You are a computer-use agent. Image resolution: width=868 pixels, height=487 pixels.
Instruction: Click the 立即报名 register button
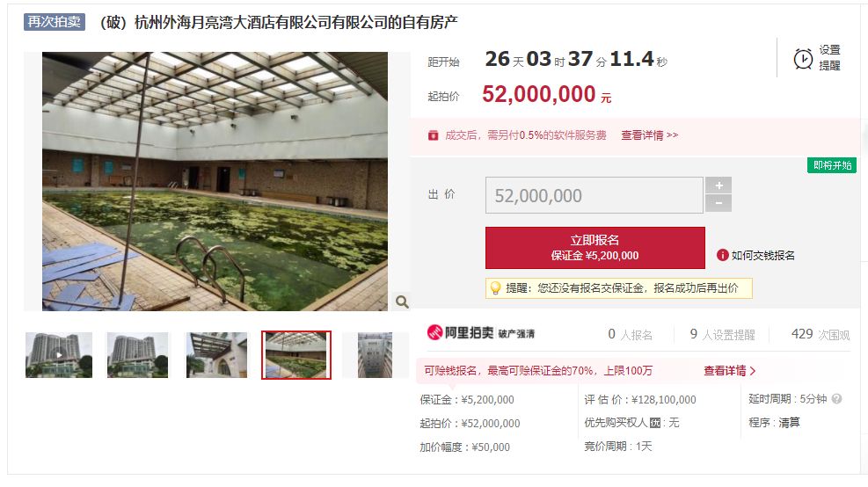point(595,248)
